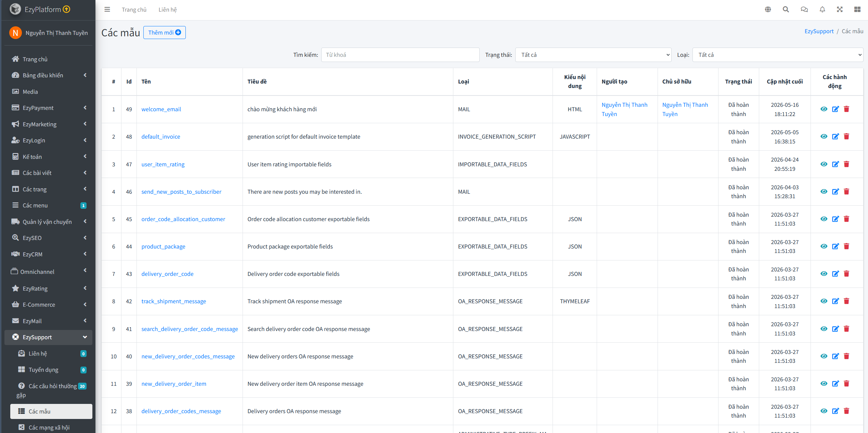Expand the EzyLogin sidebar menu
Screen dimensions: 868x433
point(49,140)
